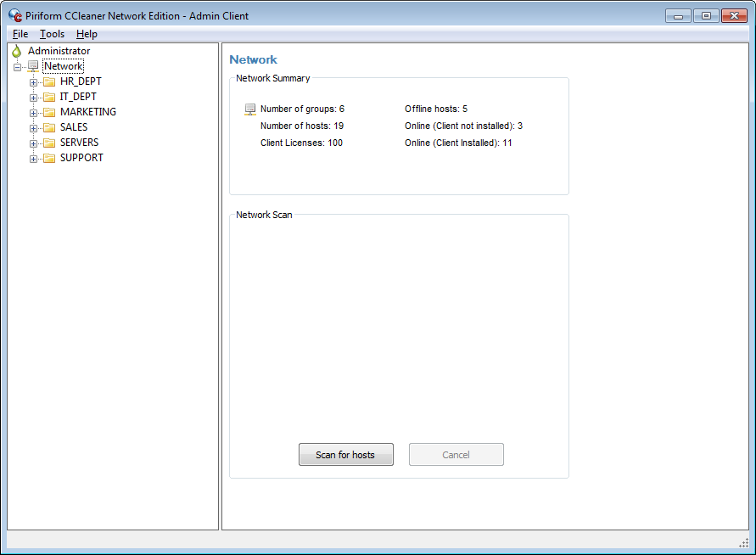The width and height of the screenshot is (756, 555).
Task: Select the Network tree label
Action: click(63, 66)
